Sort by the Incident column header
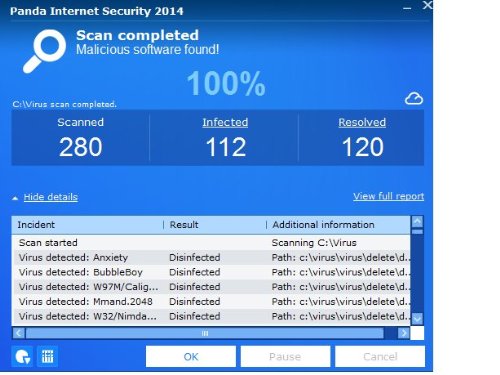The height and width of the screenshot is (375, 500). click(87, 225)
